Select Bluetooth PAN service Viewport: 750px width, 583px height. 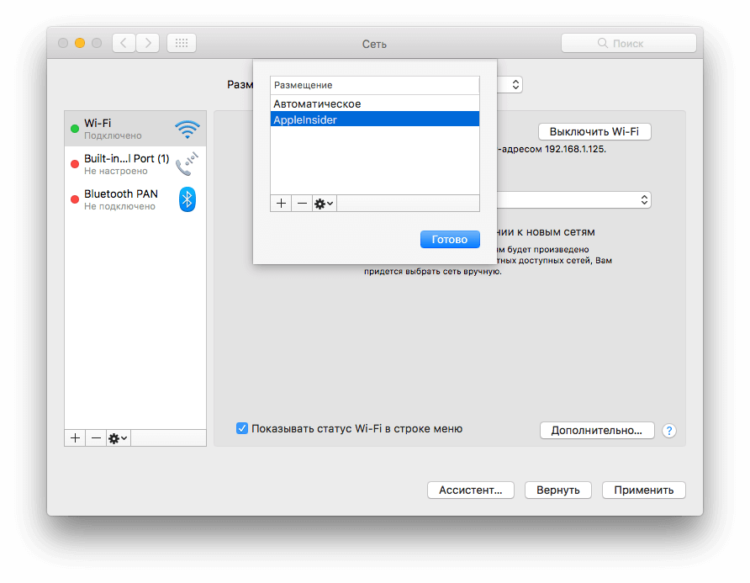pos(135,199)
